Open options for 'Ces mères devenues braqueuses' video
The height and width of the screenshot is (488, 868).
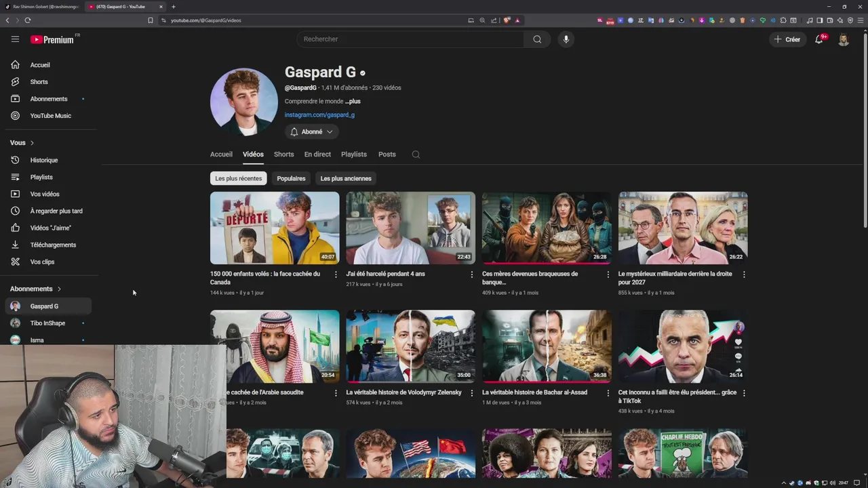(x=608, y=274)
